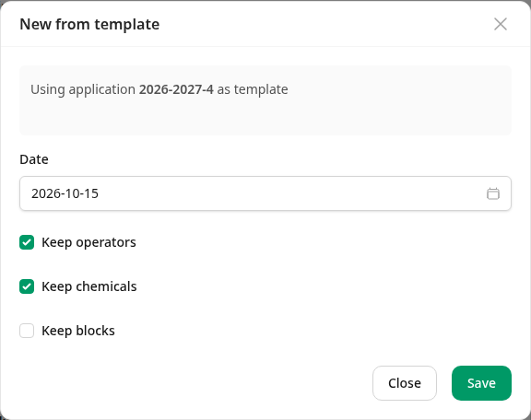
Task: Uncheck the Keep operators checkbox
Action: click(x=27, y=242)
